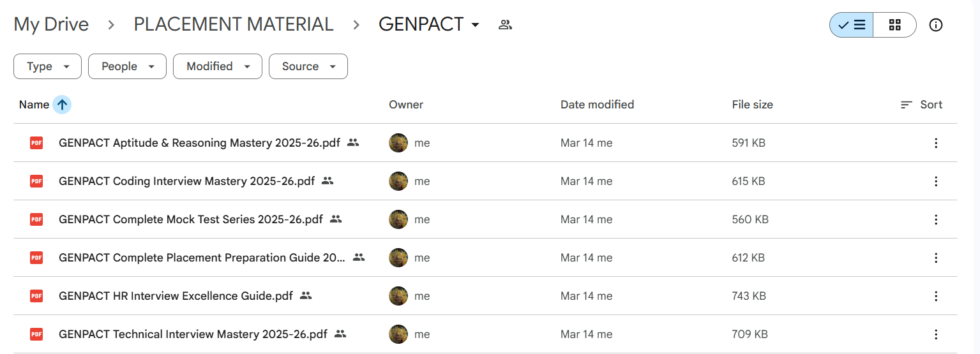Click PDF icon of Complete Mock Test Series file
This screenshot has height=354, width=980.
tap(36, 219)
